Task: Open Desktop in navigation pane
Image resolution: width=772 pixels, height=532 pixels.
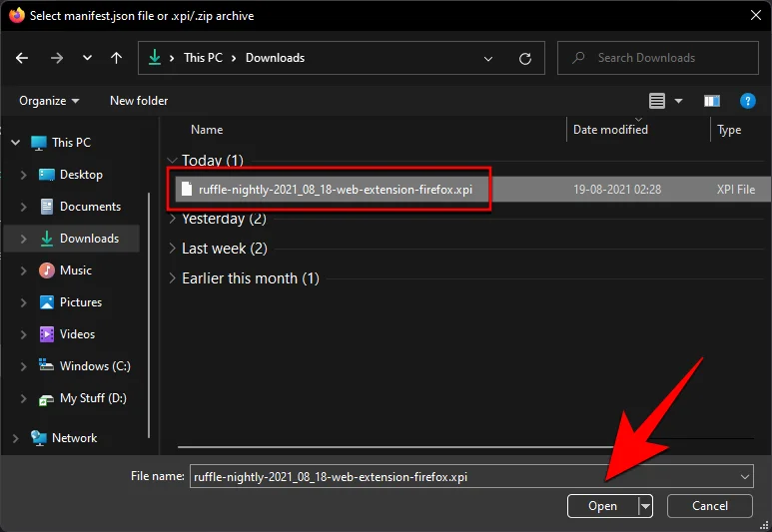Action: (81, 175)
